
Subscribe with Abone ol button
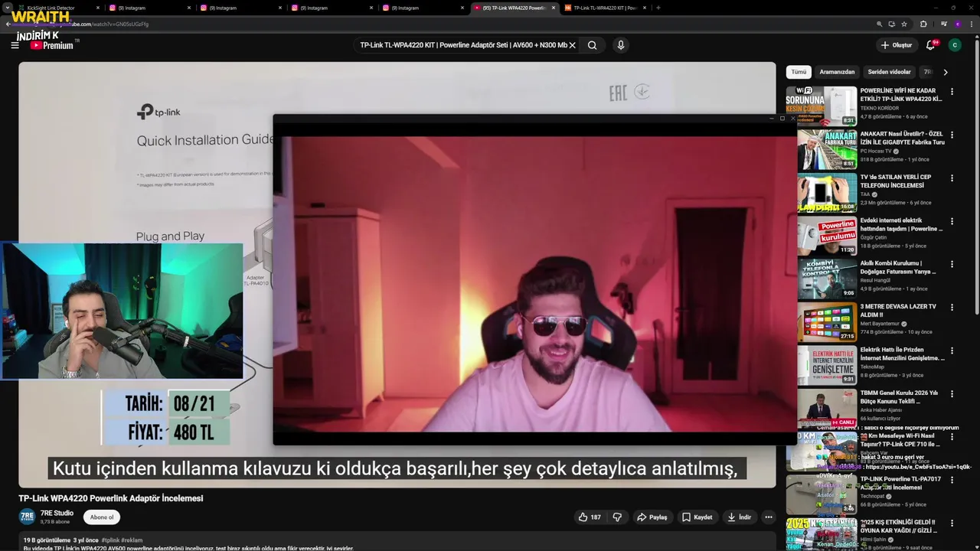pos(102,517)
